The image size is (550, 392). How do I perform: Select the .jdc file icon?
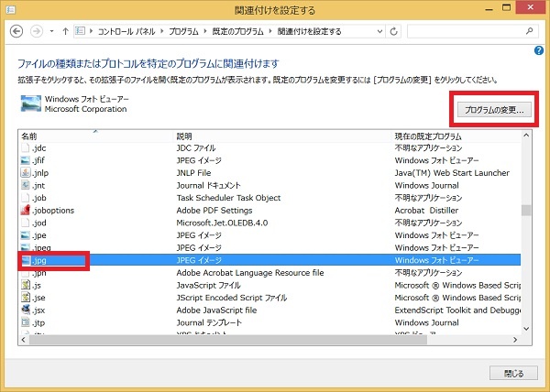(26, 147)
